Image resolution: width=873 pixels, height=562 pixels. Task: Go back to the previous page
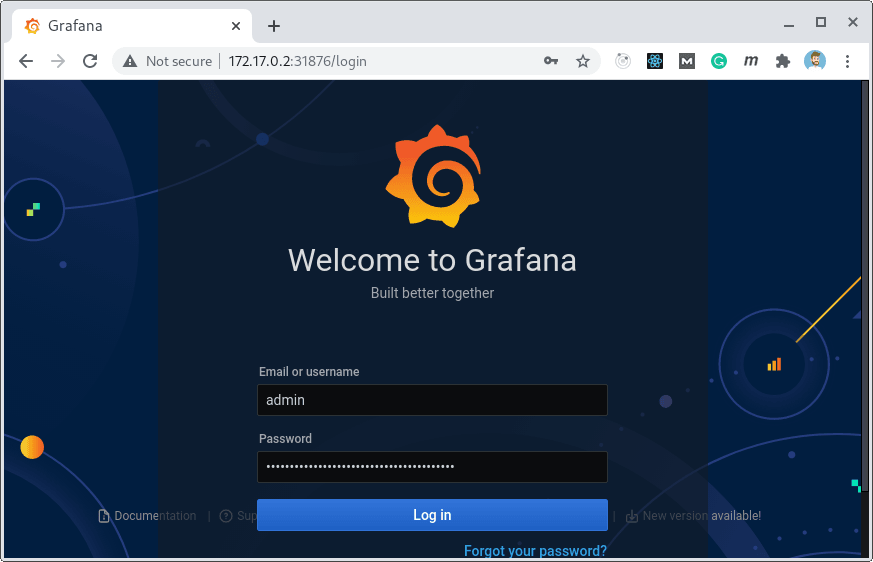(26, 61)
